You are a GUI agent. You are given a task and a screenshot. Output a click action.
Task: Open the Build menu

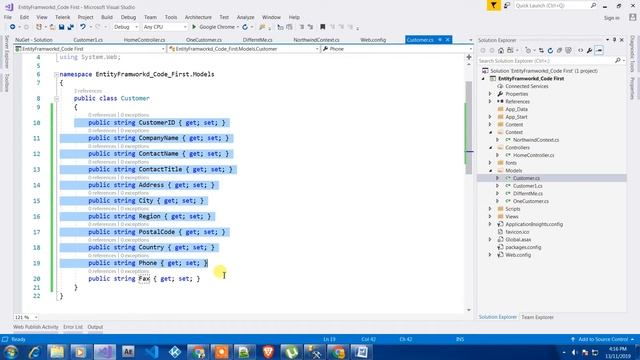[107, 17]
